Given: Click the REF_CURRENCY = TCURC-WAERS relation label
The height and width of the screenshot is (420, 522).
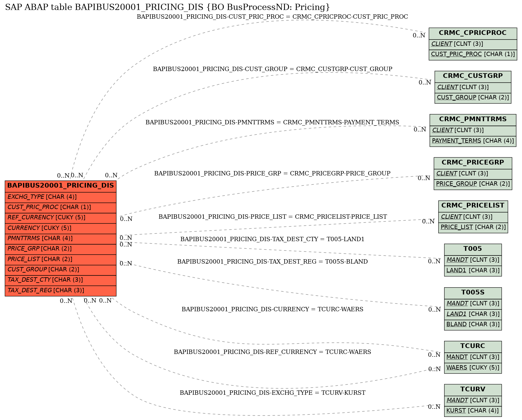Looking at the screenshot, I should (272, 352).
